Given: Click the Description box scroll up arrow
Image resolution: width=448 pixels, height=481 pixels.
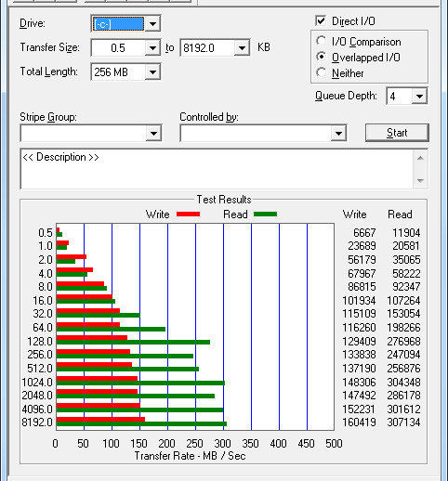Looking at the screenshot, I should (x=420, y=158).
